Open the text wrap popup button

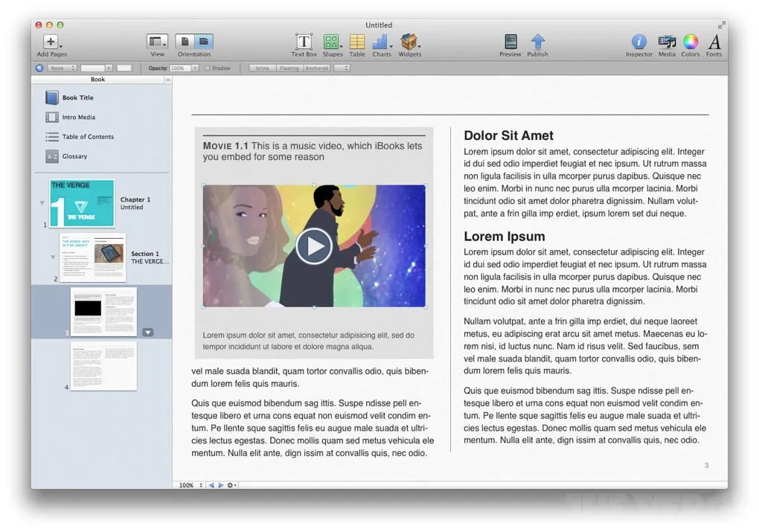tap(342, 68)
